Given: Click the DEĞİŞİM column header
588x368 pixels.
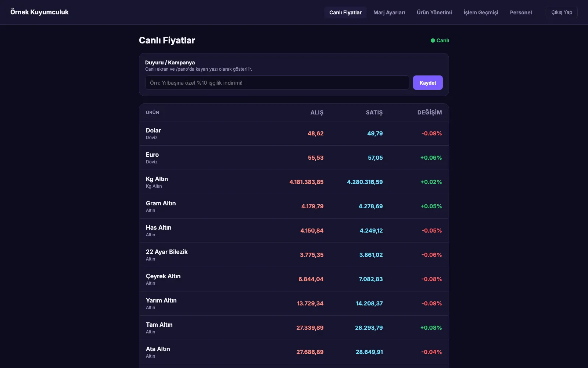Looking at the screenshot, I should pos(430,113).
